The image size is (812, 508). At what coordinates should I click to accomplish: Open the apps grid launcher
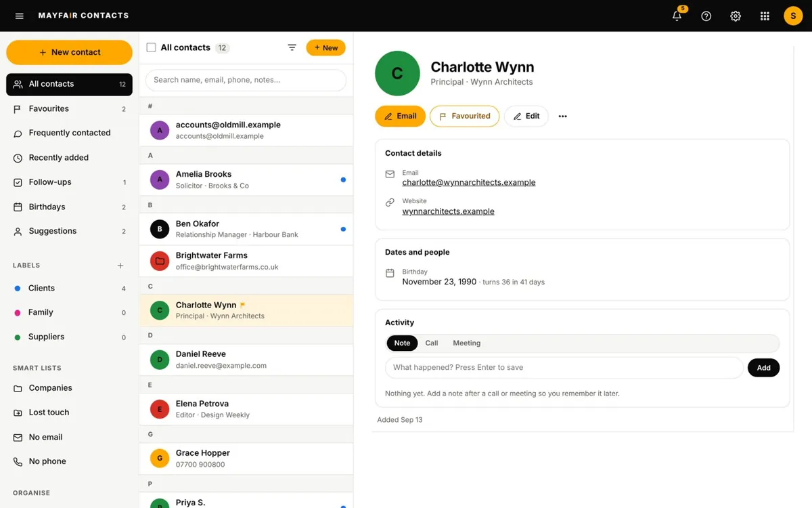tap(765, 16)
